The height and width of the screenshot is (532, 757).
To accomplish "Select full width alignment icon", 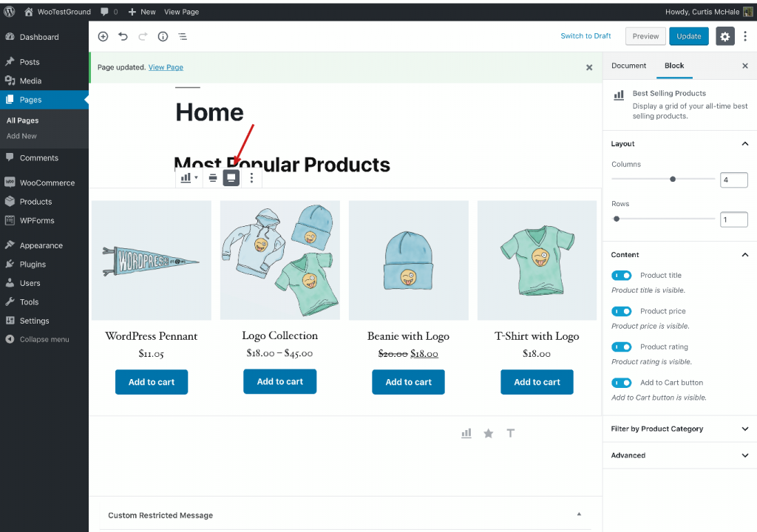I will [231, 177].
